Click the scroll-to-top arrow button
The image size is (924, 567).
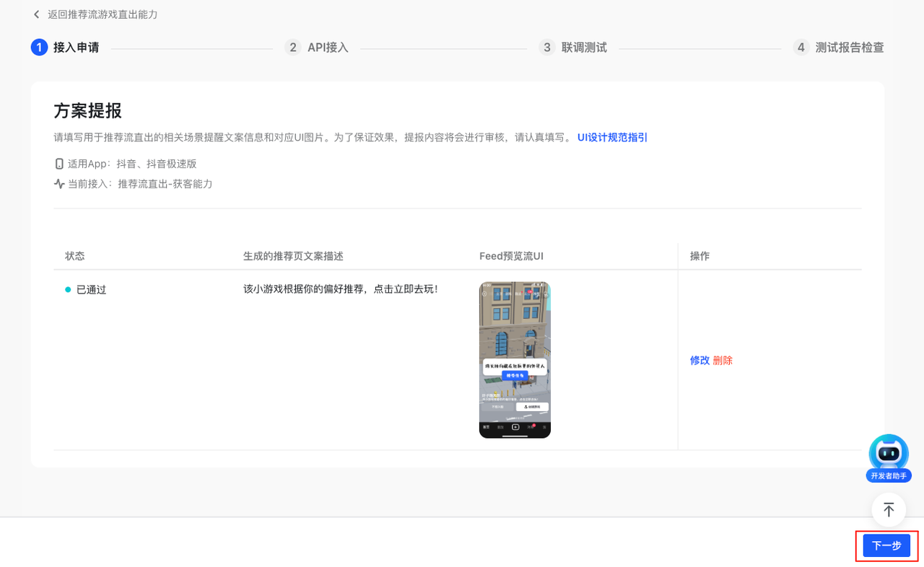point(889,510)
